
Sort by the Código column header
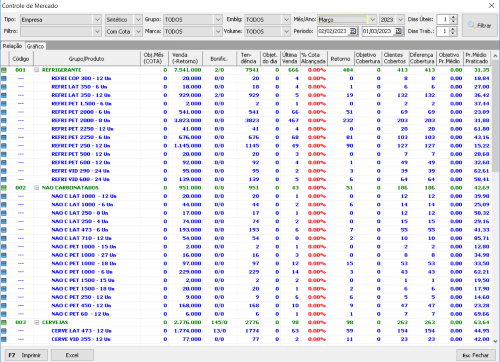coord(21,59)
